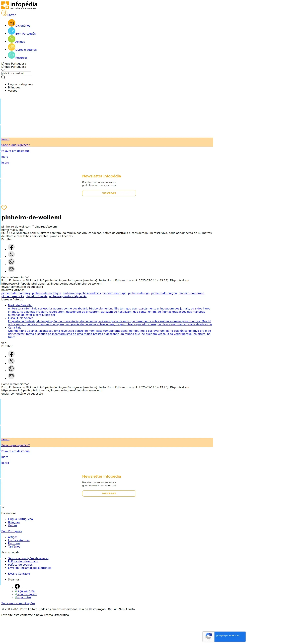Open the Facebook icon under Siga-nos

17,586
